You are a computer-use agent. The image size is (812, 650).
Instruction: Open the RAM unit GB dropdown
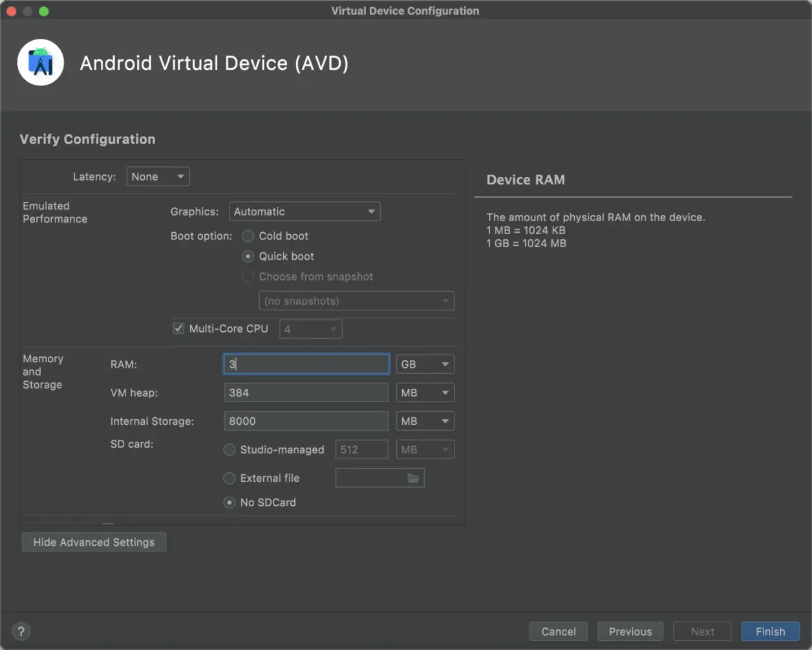pos(425,364)
